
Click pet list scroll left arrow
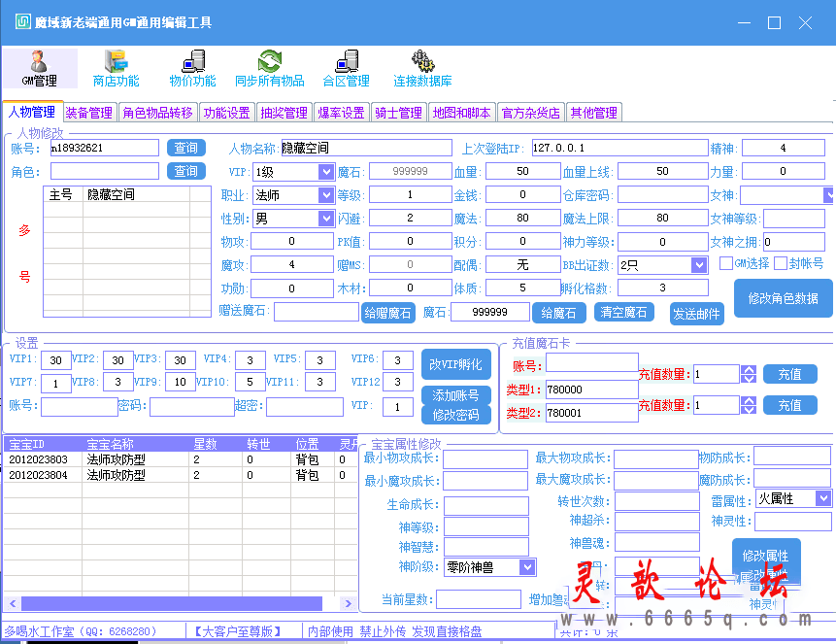13,603
